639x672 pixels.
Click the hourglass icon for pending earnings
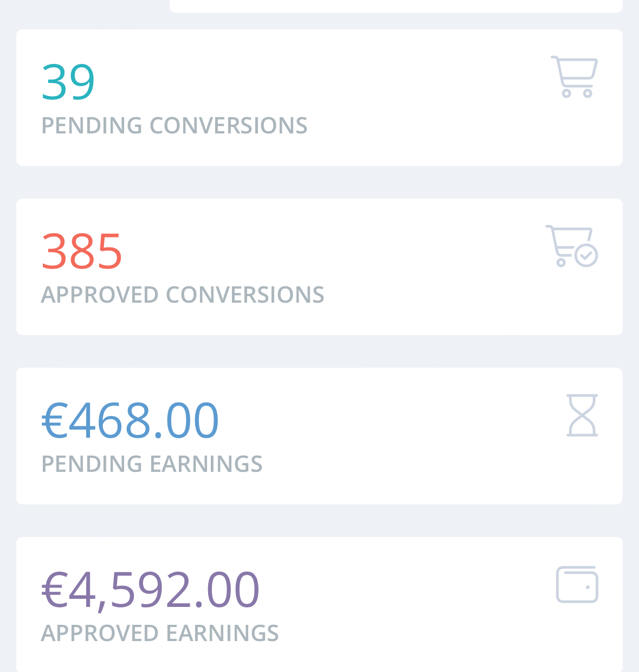(x=582, y=415)
